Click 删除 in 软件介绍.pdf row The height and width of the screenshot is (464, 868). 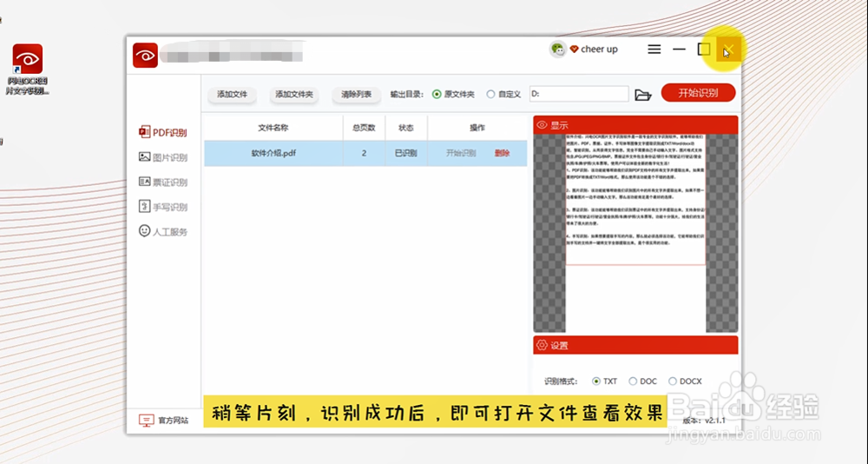click(x=502, y=153)
